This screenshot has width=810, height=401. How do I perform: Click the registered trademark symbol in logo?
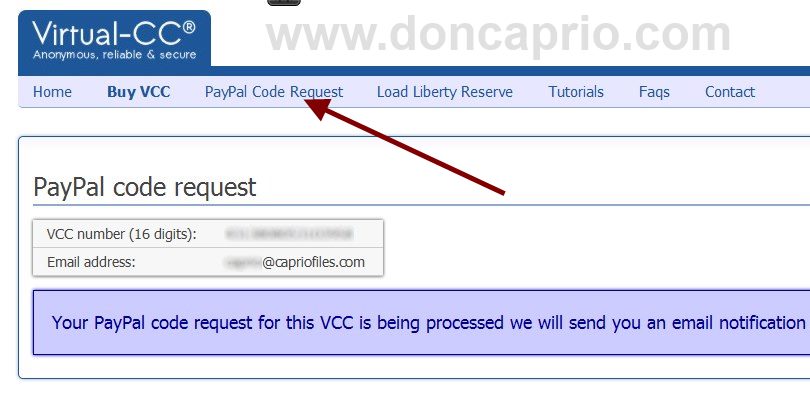[189, 27]
